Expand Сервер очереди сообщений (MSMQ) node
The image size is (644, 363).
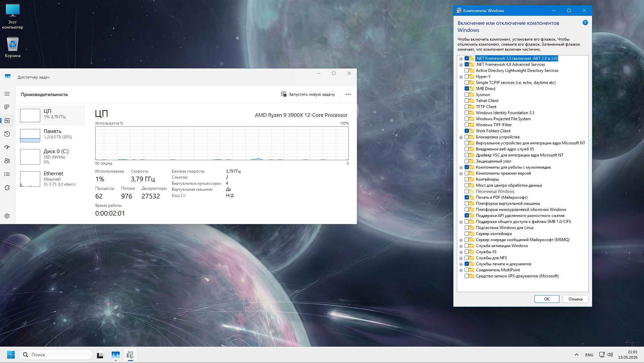(461, 240)
